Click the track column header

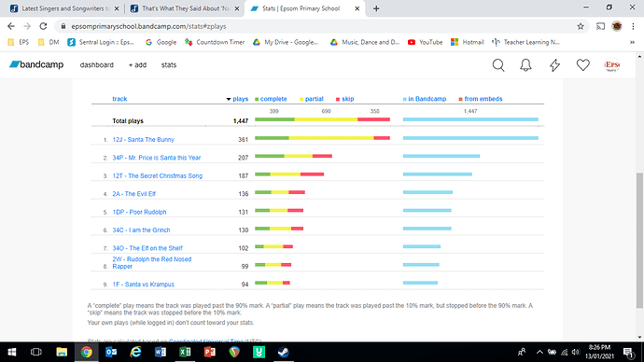(x=119, y=99)
